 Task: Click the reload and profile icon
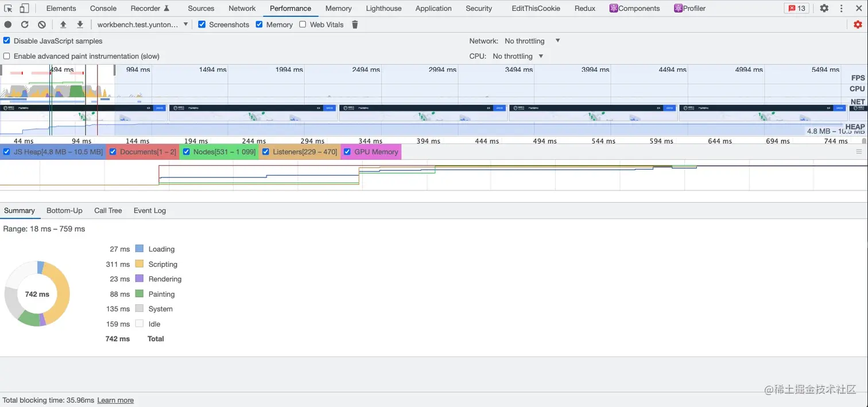pos(25,25)
